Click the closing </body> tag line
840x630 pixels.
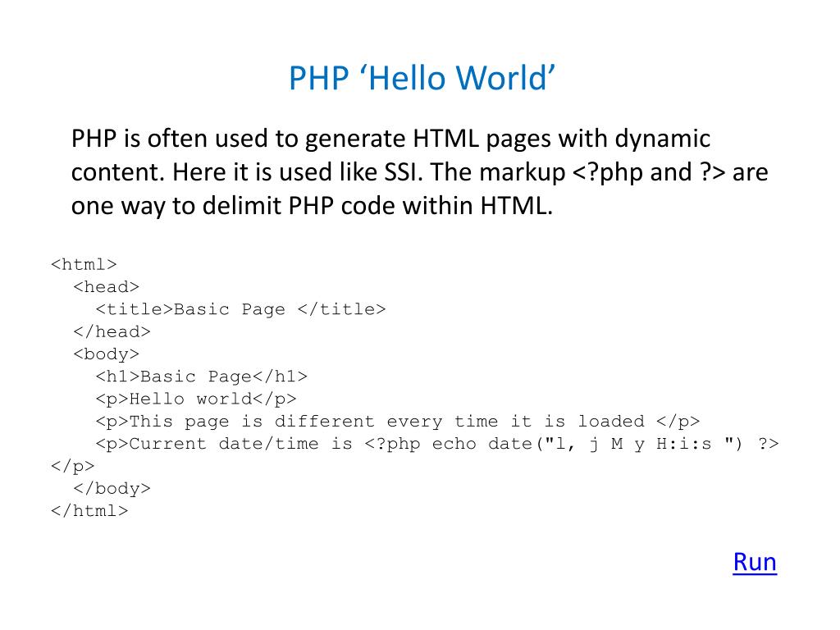[x=112, y=489]
